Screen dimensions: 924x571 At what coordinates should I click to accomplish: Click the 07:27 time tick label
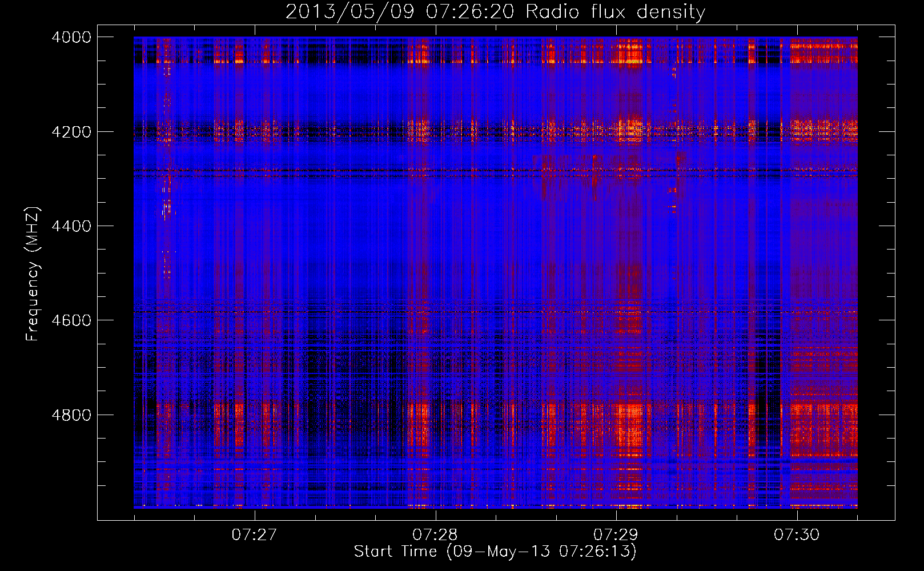click(x=254, y=534)
